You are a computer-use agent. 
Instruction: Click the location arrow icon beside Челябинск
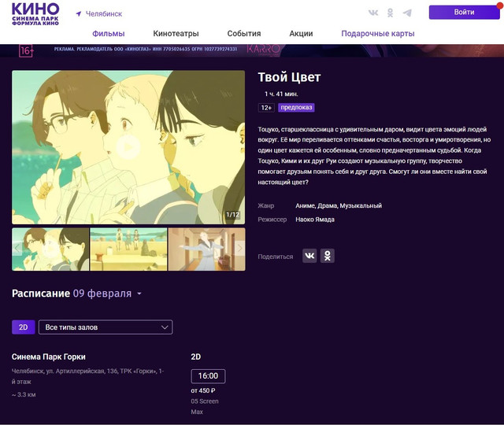point(79,14)
